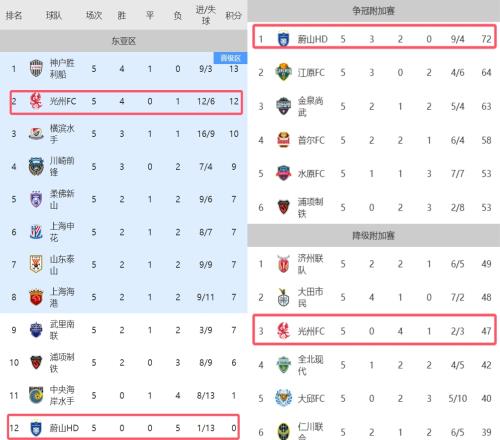Click the Shandong Taishan team badge
Screen dimensions: 500x440
36,264
